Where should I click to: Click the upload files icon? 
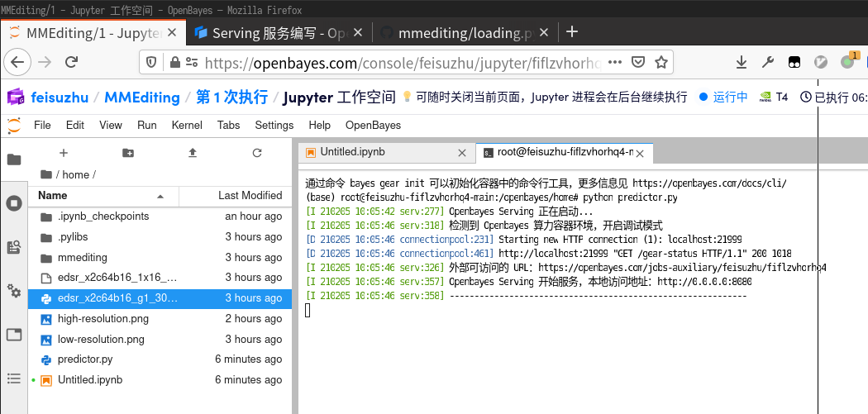click(193, 153)
